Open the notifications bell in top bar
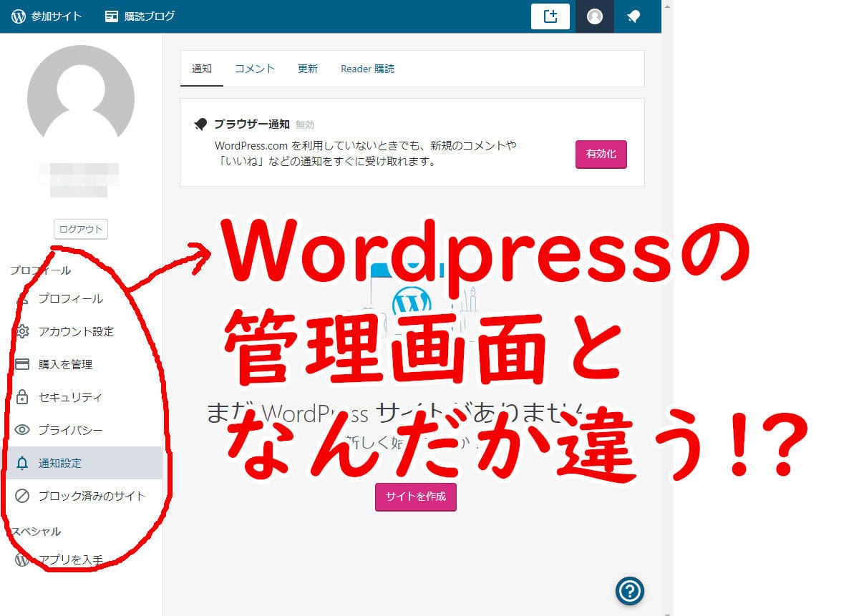859x616 pixels. pos(633,16)
